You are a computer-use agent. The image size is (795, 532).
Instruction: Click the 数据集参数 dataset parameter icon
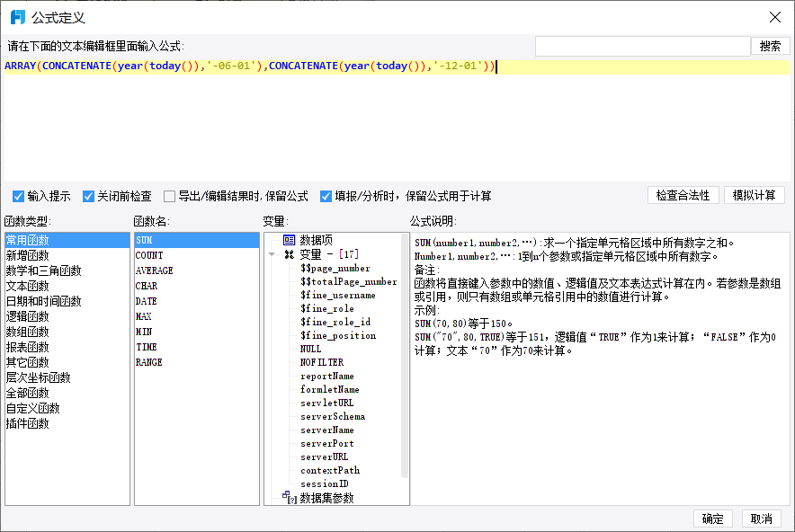pos(289,498)
